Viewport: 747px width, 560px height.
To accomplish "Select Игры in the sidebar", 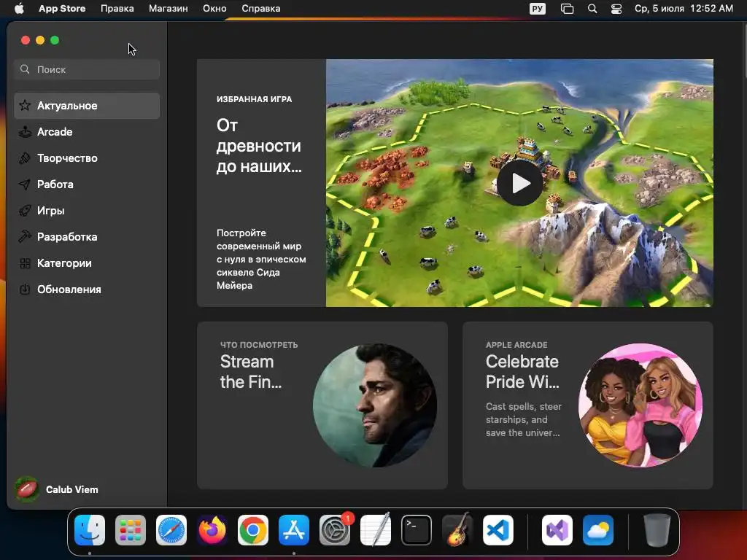I will 87,211.
